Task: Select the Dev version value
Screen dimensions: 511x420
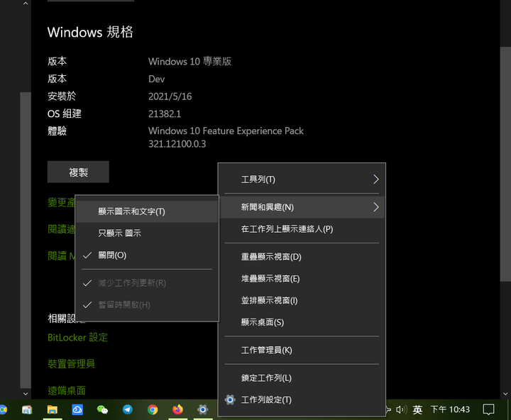Action: pos(156,79)
